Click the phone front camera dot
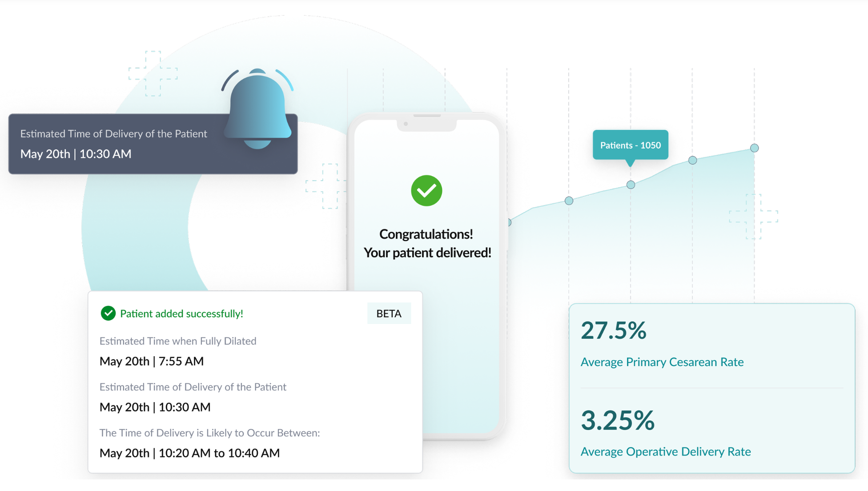This screenshot has height=491, width=868. tap(406, 124)
